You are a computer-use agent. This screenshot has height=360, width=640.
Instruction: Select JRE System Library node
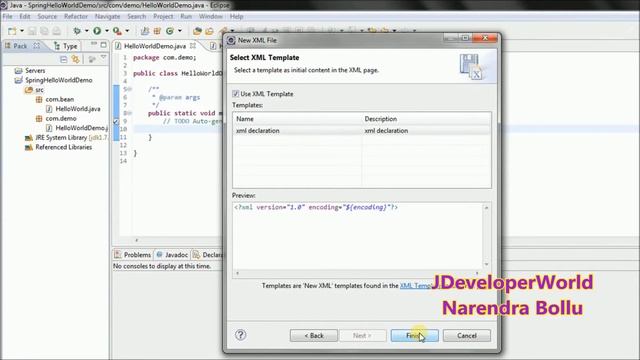click(x=66, y=138)
